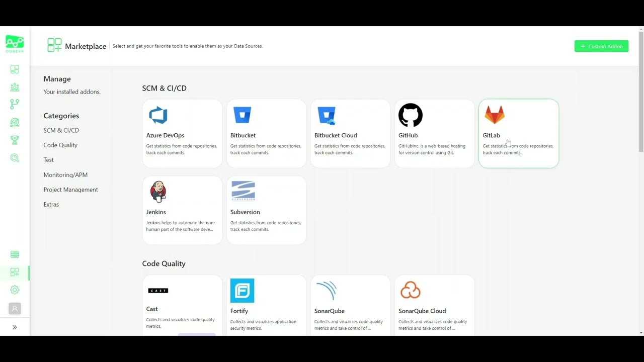Image resolution: width=644 pixels, height=362 pixels.
Task: Click the 'Manage' heading
Action: click(x=57, y=79)
